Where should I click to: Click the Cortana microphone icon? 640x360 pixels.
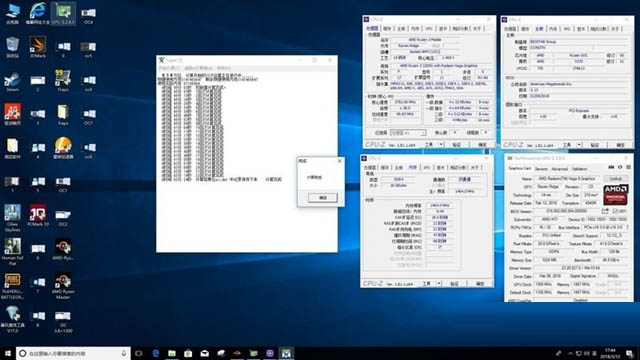(124, 353)
